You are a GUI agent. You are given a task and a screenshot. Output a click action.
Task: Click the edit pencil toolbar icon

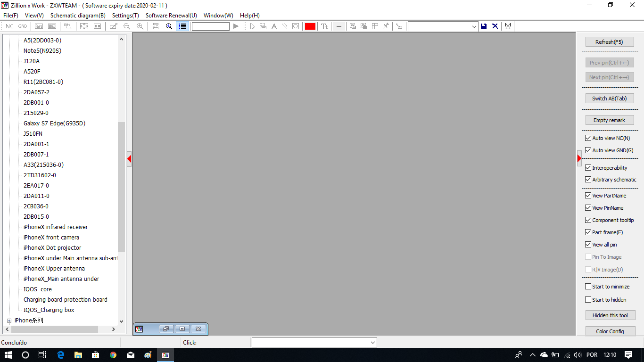[114, 26]
